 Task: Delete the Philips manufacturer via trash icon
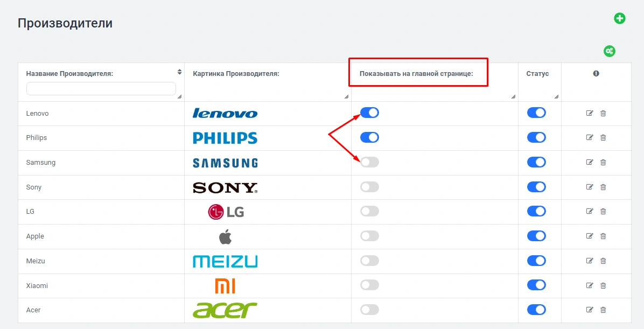tap(603, 138)
